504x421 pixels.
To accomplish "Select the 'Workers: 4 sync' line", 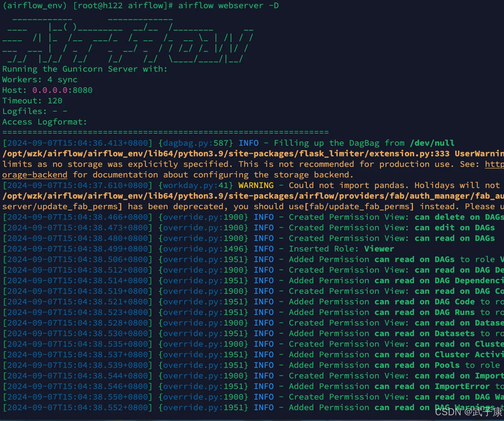I will click(40, 80).
